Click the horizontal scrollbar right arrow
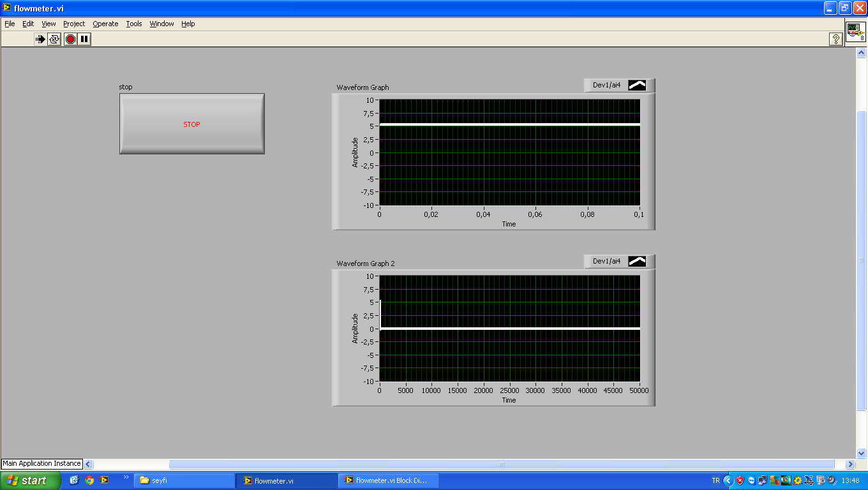This screenshot has height=490, width=868. (850, 464)
